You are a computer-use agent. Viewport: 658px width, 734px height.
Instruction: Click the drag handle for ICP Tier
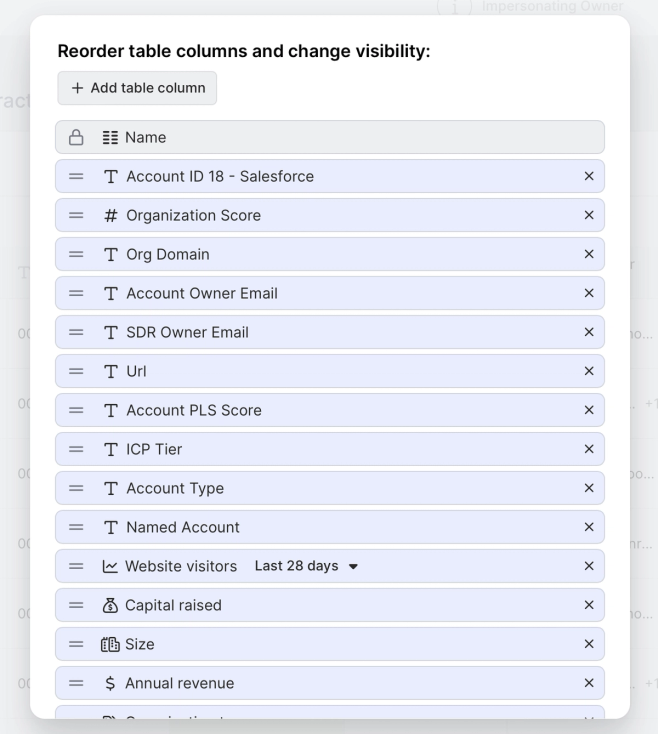[x=76, y=449]
